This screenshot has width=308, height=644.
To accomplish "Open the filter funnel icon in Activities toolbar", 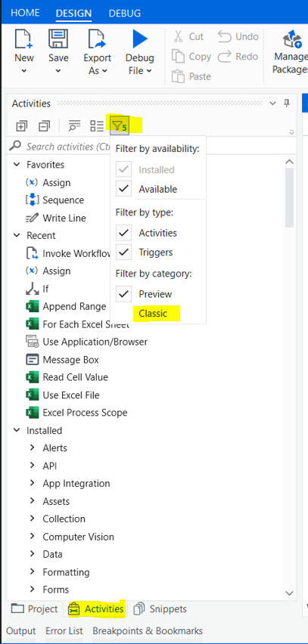I will (120, 126).
